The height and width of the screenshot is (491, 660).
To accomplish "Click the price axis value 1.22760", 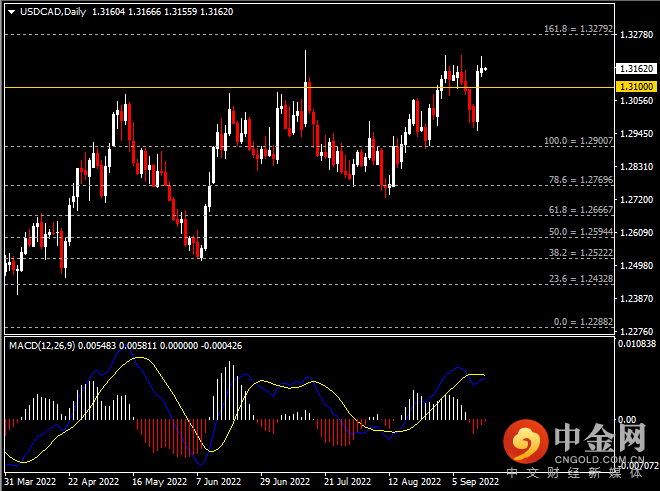I will (x=637, y=332).
